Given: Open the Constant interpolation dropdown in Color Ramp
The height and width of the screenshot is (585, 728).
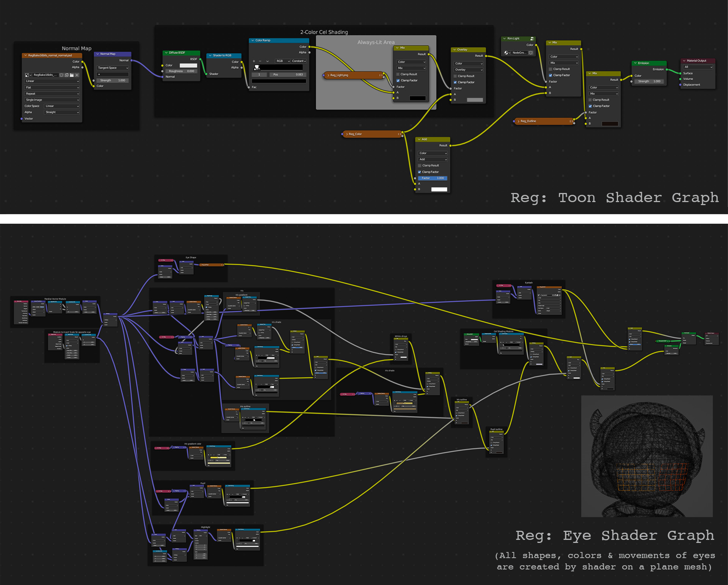Looking at the screenshot, I should click(x=299, y=61).
